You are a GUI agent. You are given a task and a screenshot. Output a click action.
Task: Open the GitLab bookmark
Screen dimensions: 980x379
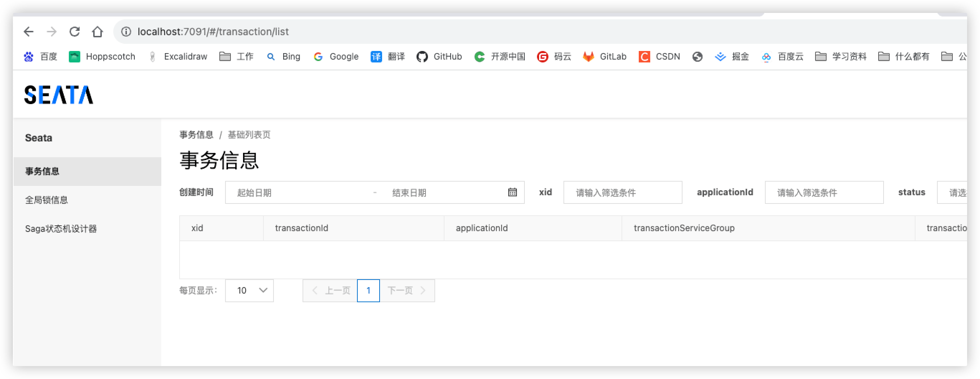(x=605, y=57)
